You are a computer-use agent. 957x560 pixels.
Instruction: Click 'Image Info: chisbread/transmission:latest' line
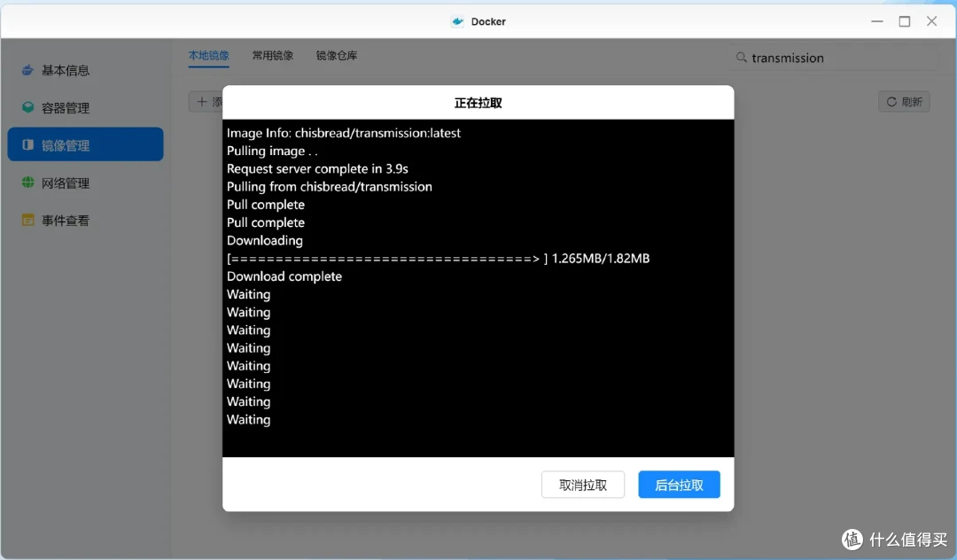[x=344, y=133]
